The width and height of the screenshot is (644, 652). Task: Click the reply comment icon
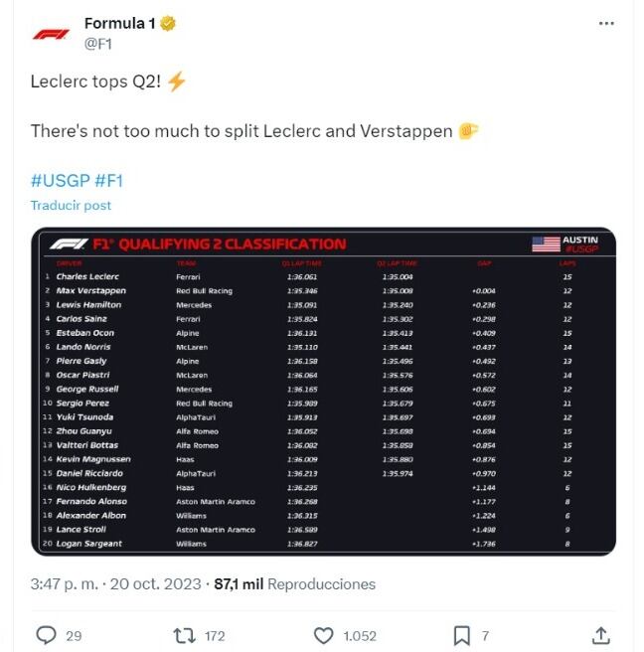click(46, 635)
